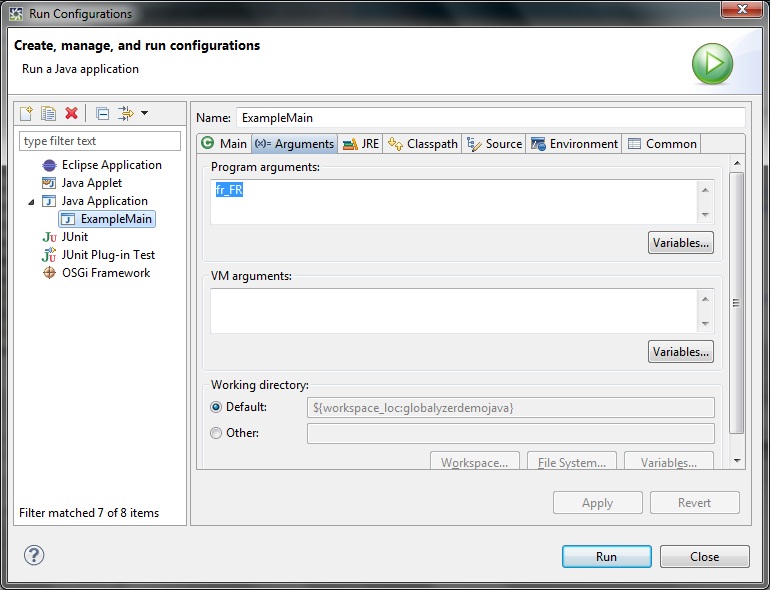This screenshot has width=770, height=590.
Task: Click Variables button under Program arguments
Action: (x=680, y=243)
